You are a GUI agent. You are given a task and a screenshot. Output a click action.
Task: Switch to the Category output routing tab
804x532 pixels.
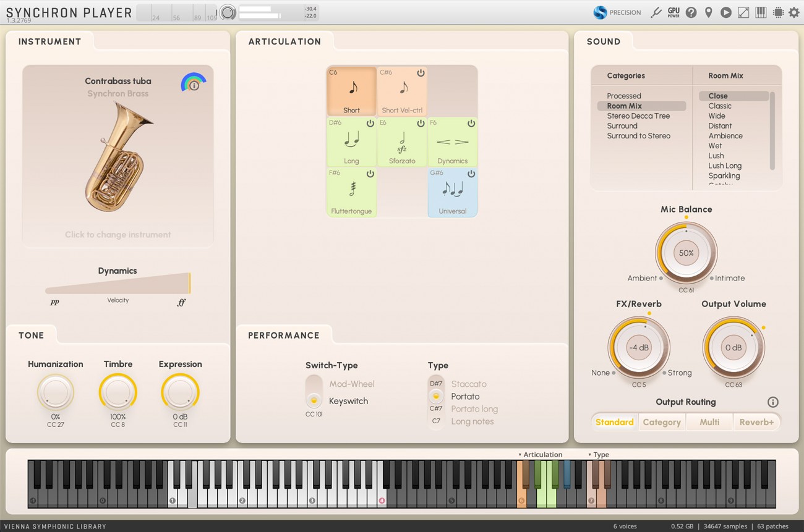tap(662, 422)
